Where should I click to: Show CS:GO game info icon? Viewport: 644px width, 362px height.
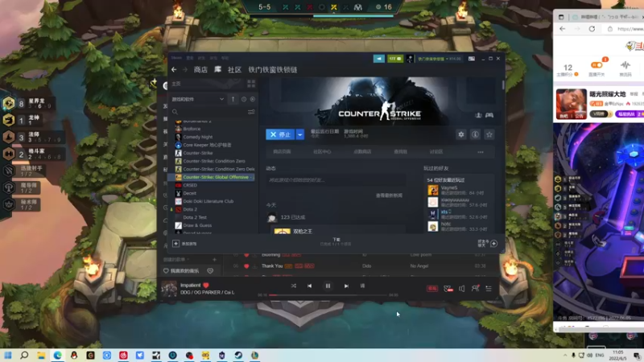pyautogui.click(x=475, y=134)
